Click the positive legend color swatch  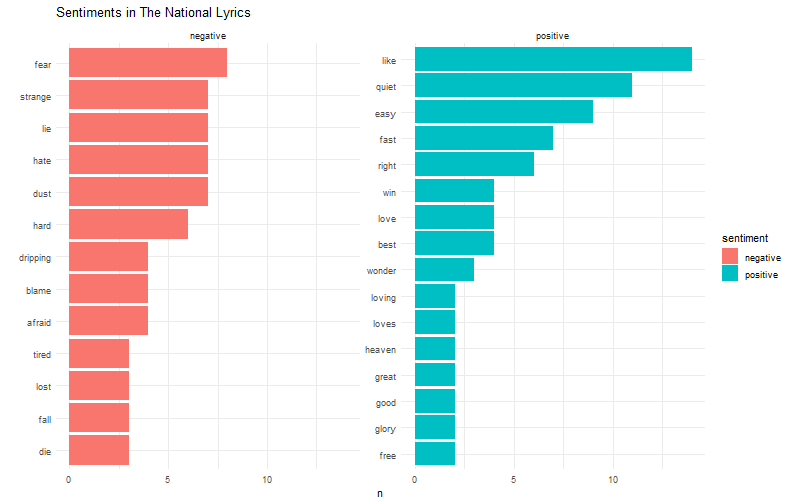(730, 273)
